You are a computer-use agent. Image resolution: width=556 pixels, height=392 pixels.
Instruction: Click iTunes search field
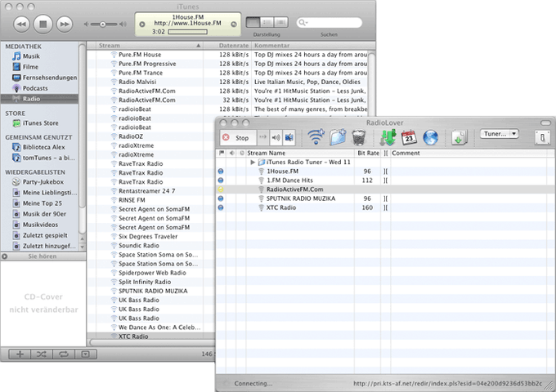click(329, 23)
